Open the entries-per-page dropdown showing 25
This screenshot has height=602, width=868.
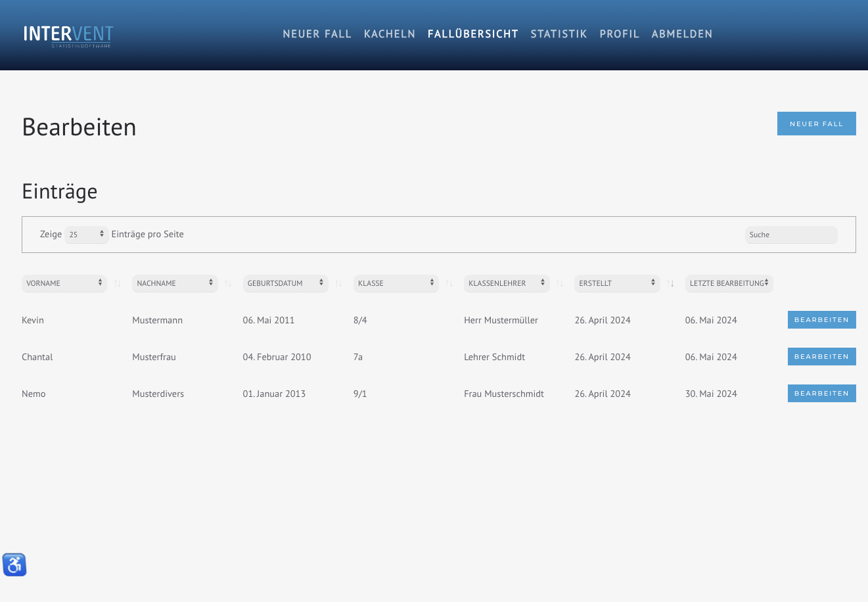pyautogui.click(x=86, y=235)
